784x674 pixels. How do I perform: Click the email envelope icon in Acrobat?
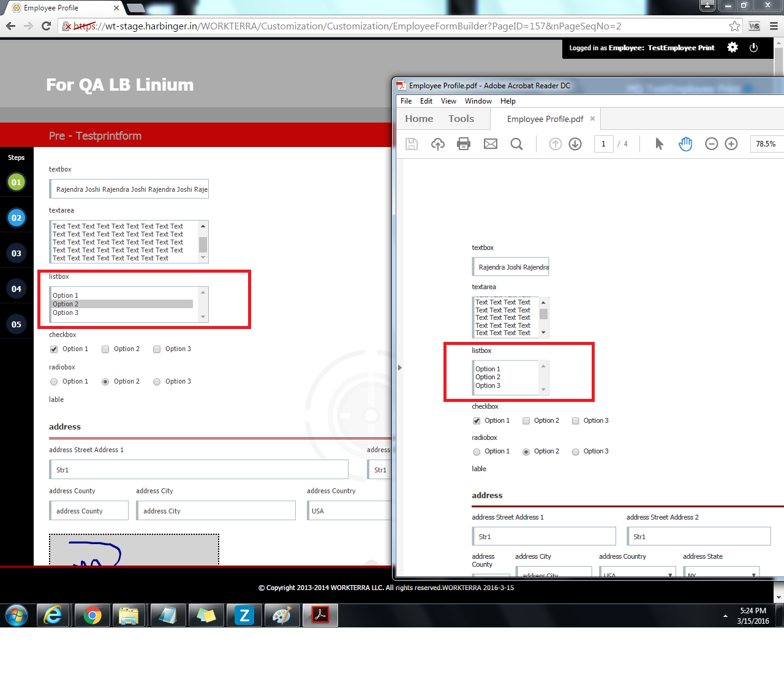tap(491, 144)
